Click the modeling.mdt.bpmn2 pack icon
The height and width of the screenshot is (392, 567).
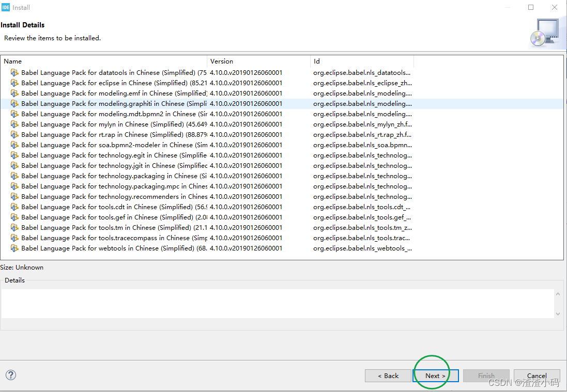14,114
